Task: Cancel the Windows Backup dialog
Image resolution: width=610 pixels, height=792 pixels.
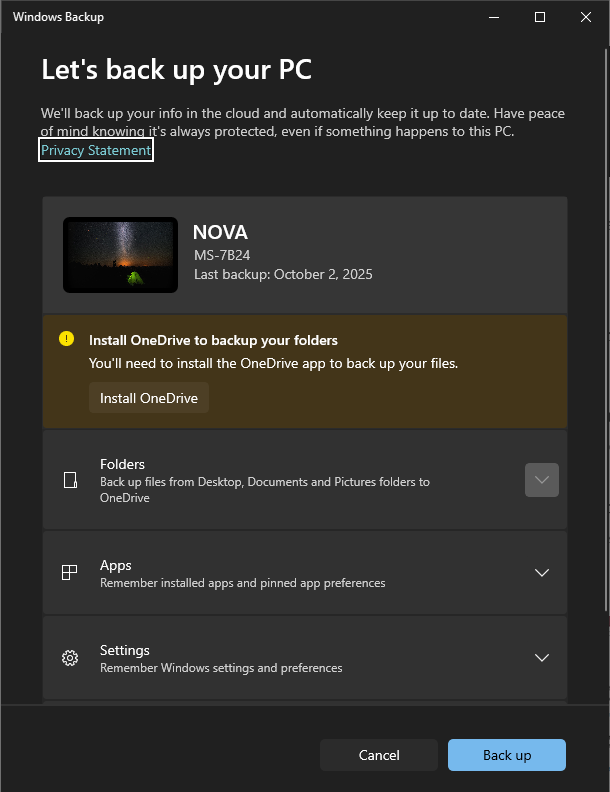Action: [x=379, y=755]
